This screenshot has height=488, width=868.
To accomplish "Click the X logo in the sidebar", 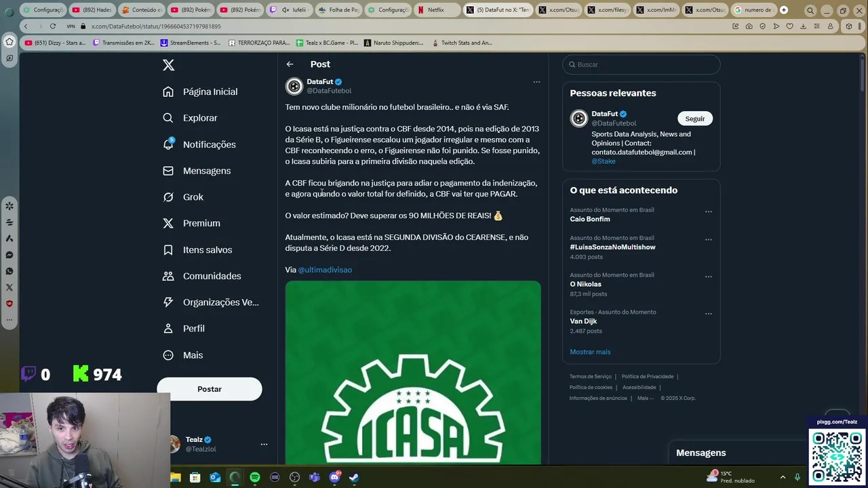I will [x=169, y=65].
